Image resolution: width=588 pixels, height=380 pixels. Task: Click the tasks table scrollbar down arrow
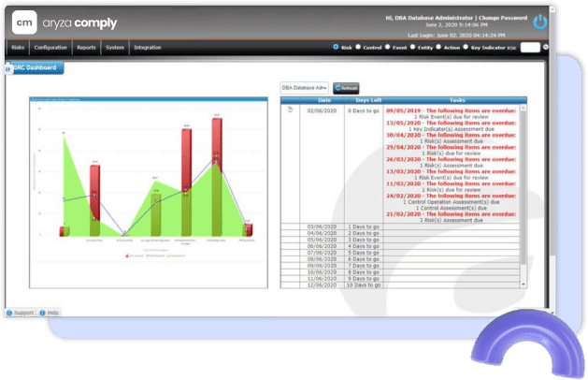(523, 285)
